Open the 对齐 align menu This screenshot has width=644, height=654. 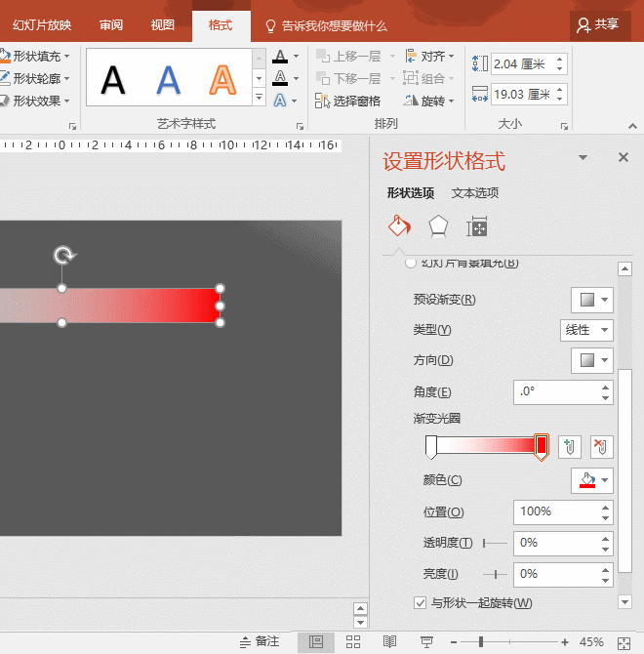[x=429, y=56]
